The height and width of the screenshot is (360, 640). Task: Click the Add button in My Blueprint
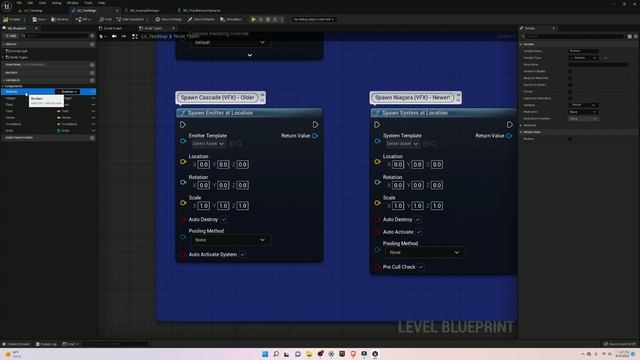point(11,36)
